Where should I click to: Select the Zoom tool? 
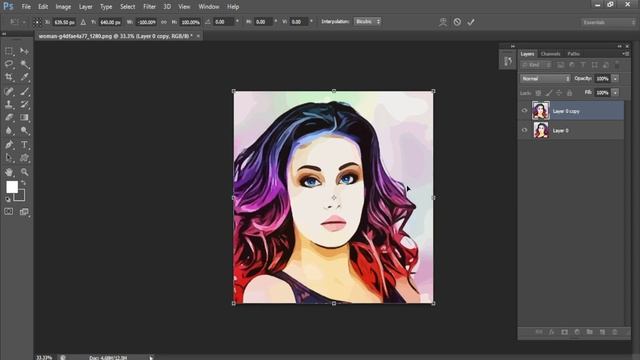(x=24, y=172)
